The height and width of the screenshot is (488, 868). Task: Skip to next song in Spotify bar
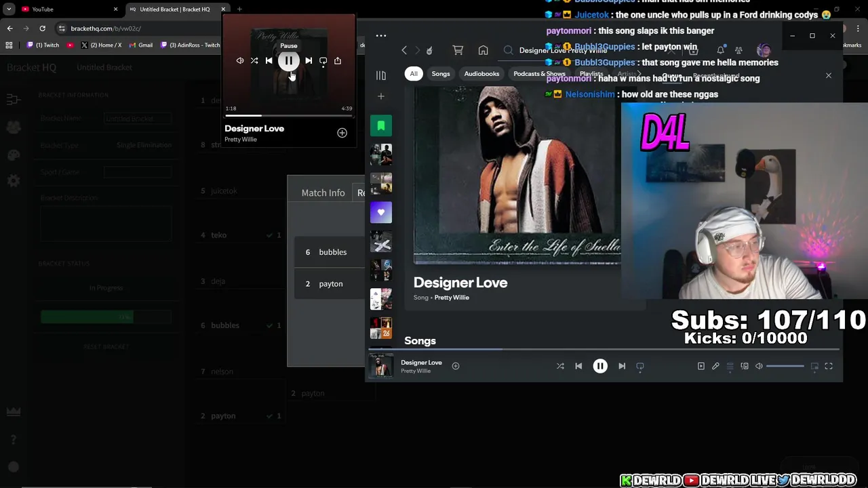pos(622,366)
